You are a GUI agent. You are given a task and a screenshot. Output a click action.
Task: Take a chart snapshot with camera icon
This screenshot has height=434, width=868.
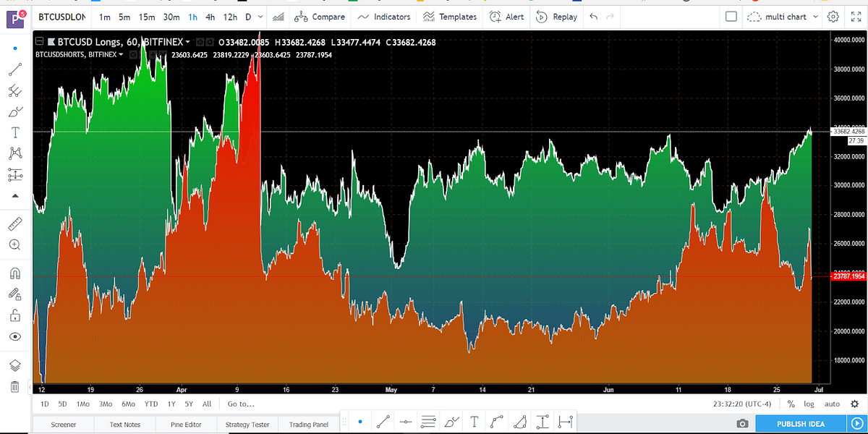coord(742,424)
